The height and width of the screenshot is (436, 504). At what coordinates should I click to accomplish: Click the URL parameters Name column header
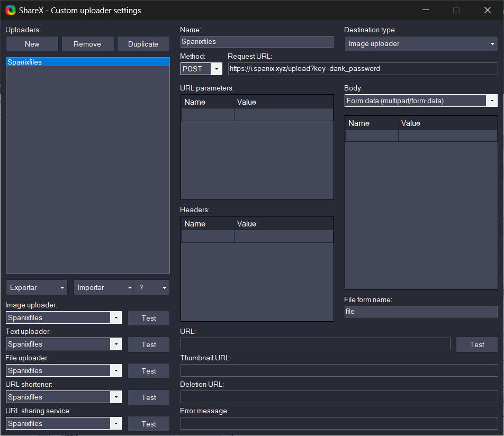point(208,102)
